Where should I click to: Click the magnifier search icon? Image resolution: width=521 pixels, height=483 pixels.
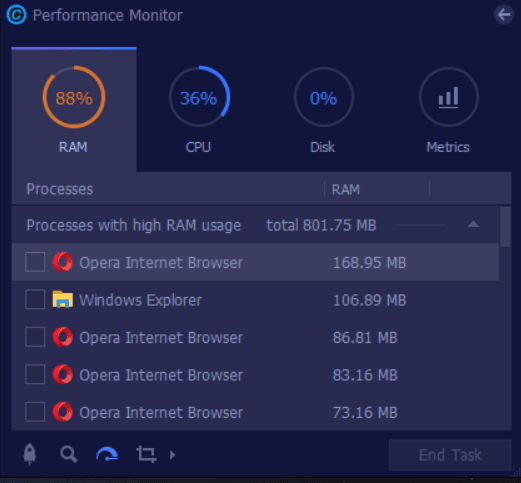(x=69, y=454)
